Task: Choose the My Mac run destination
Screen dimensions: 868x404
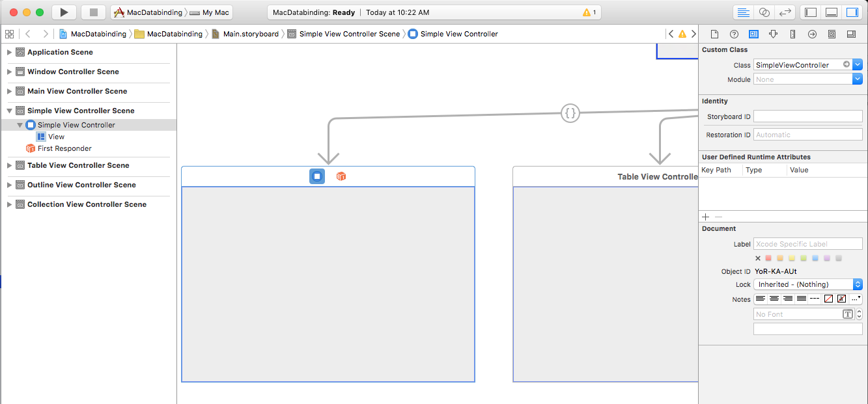Action: 210,12
